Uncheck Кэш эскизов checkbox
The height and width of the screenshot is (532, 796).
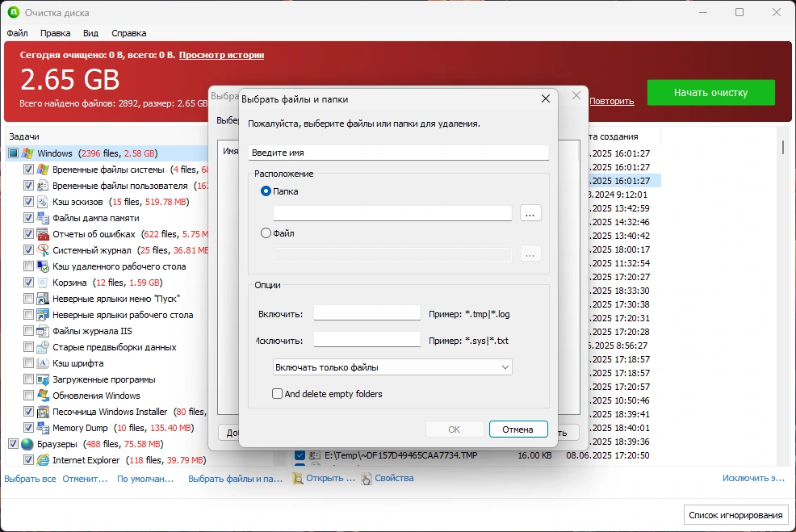[x=28, y=202]
